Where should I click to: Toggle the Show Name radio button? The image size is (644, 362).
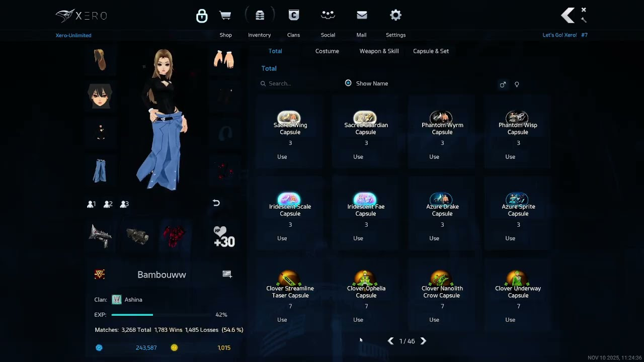[x=348, y=83]
